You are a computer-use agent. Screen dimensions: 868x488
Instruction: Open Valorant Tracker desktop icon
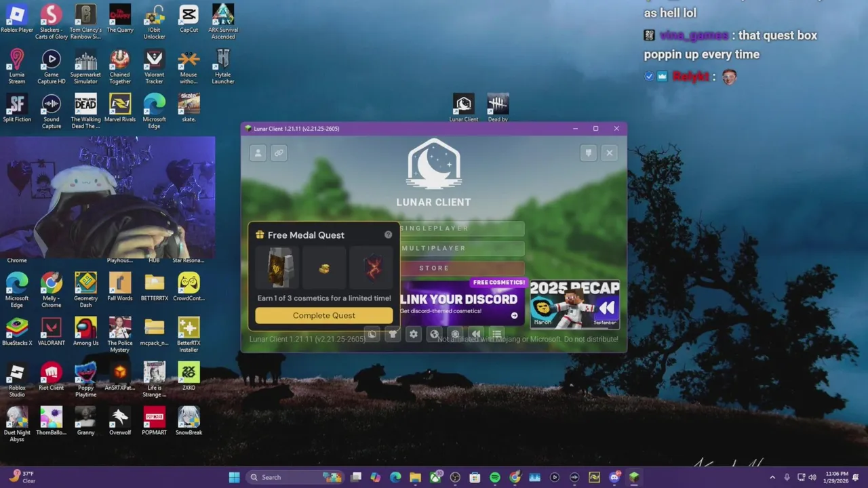pos(155,66)
